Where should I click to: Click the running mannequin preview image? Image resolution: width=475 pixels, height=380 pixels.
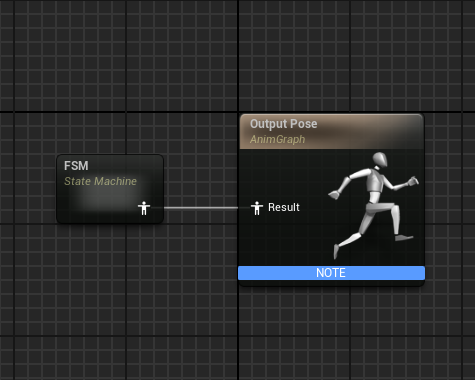373,206
